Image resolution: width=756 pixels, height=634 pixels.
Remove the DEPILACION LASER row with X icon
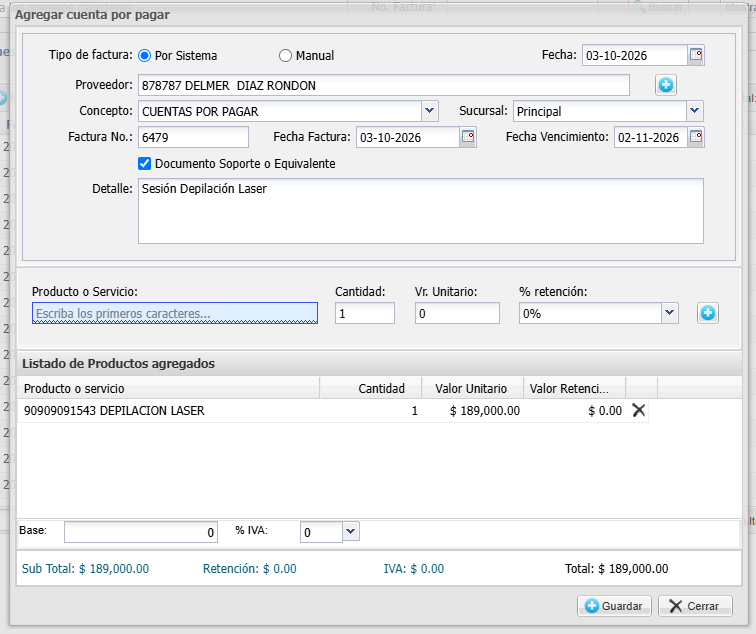[638, 410]
